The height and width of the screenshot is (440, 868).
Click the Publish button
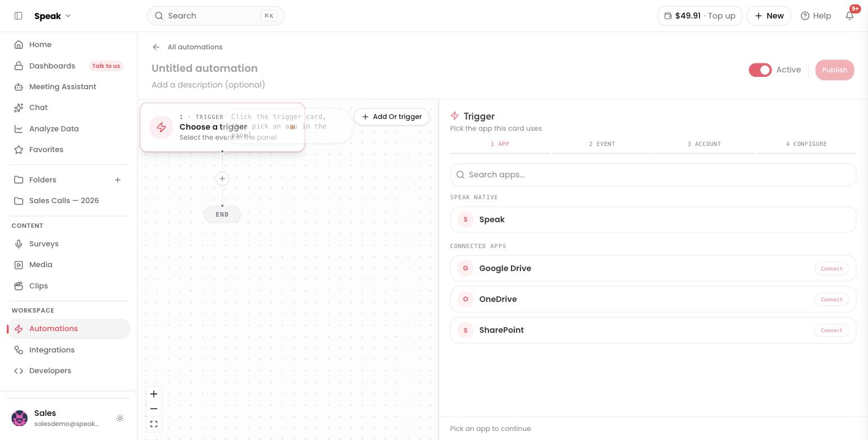point(834,70)
